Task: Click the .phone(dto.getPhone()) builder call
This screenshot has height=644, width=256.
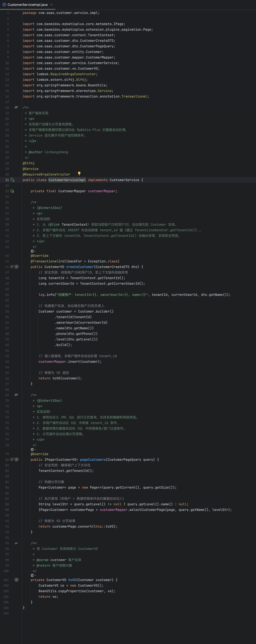Action: pyautogui.click(x=76, y=334)
